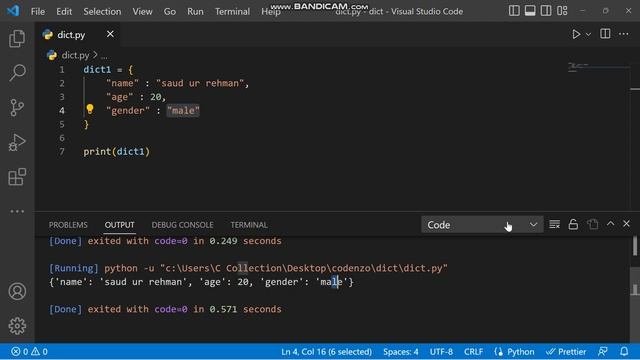Image resolution: width=640 pixels, height=360 pixels.
Task: Click "saud ur rehman" string on line 2
Action: click(x=200, y=83)
